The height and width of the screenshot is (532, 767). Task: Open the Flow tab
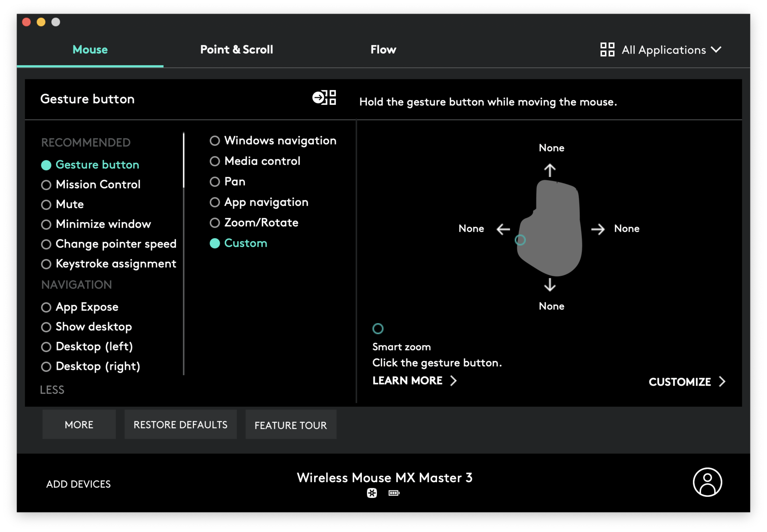383,49
